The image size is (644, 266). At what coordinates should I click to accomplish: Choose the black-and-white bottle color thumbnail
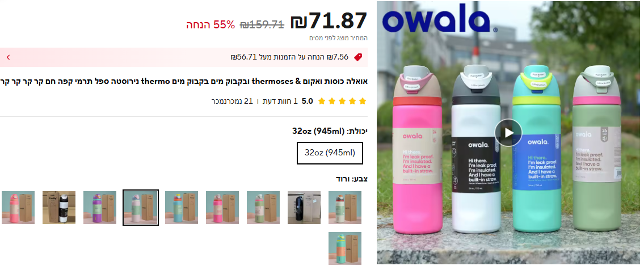[x=59, y=208]
